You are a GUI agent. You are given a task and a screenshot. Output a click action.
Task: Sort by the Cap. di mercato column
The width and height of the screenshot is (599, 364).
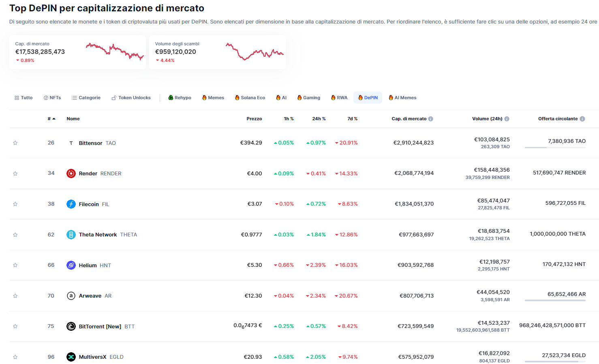point(409,119)
